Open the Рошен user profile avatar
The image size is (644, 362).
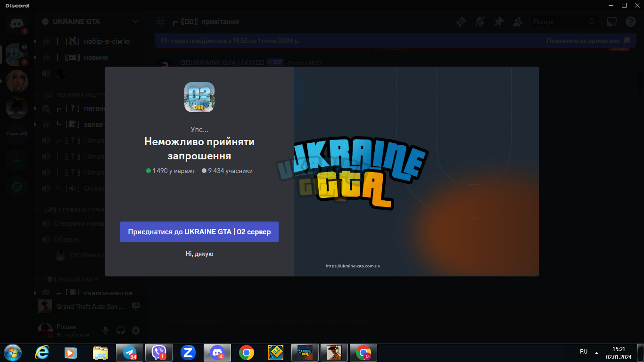[45, 330]
